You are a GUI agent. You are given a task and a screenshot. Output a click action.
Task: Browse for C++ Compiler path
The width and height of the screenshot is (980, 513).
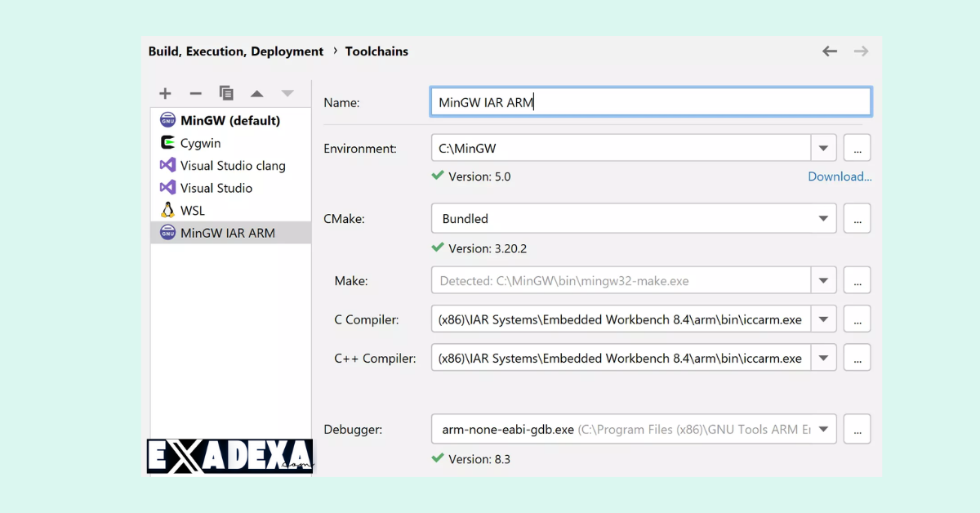[857, 358]
